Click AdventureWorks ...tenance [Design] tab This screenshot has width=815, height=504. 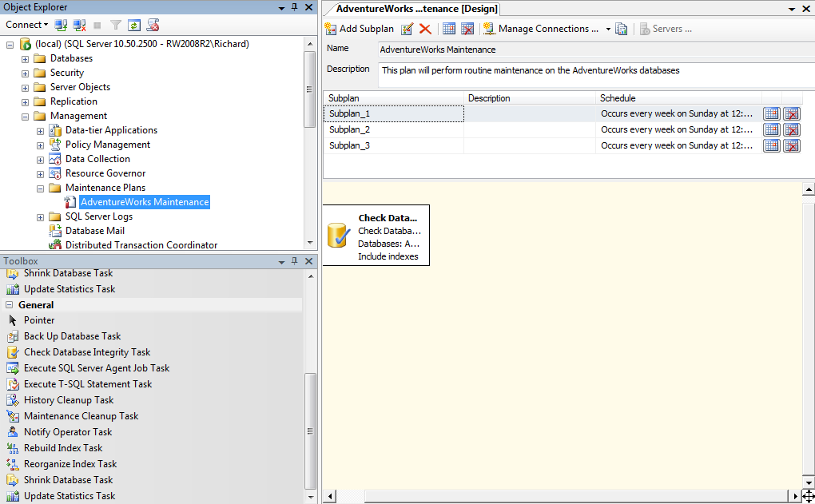click(417, 9)
